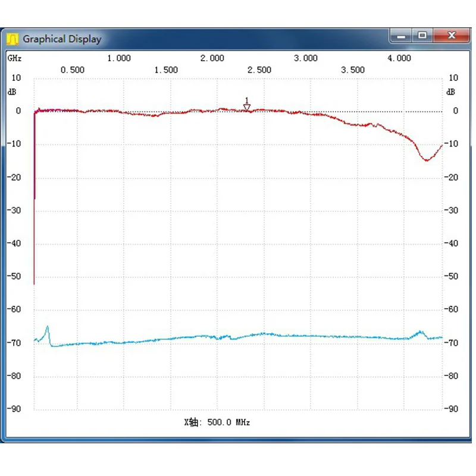The height and width of the screenshot is (476, 476).
Task: Click the 4.000 frequency label
Action: click(x=399, y=58)
